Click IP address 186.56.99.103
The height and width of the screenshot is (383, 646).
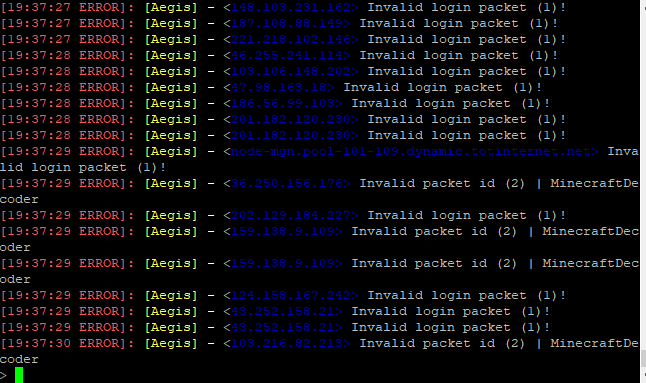[x=283, y=103]
